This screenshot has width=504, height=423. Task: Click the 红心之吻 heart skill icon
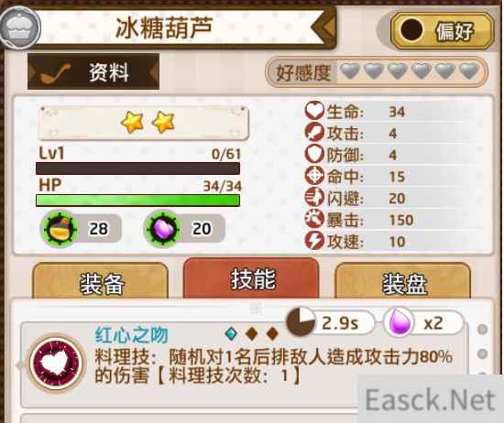(57, 363)
